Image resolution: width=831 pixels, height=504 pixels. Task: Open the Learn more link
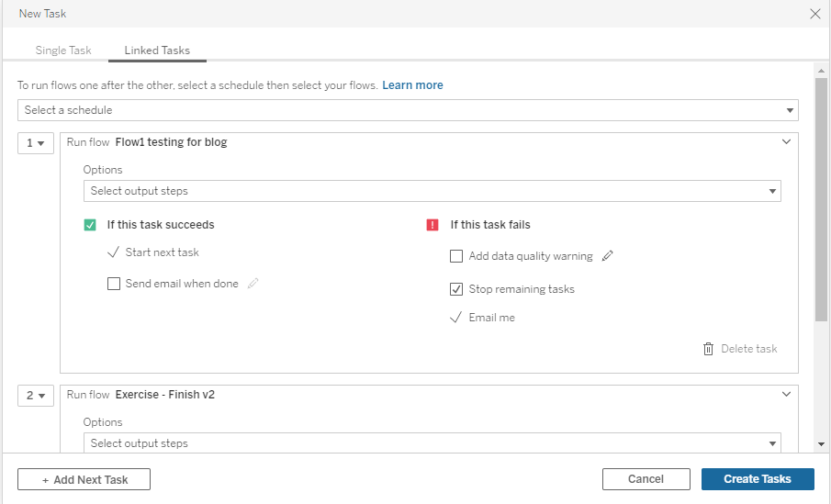(x=412, y=85)
